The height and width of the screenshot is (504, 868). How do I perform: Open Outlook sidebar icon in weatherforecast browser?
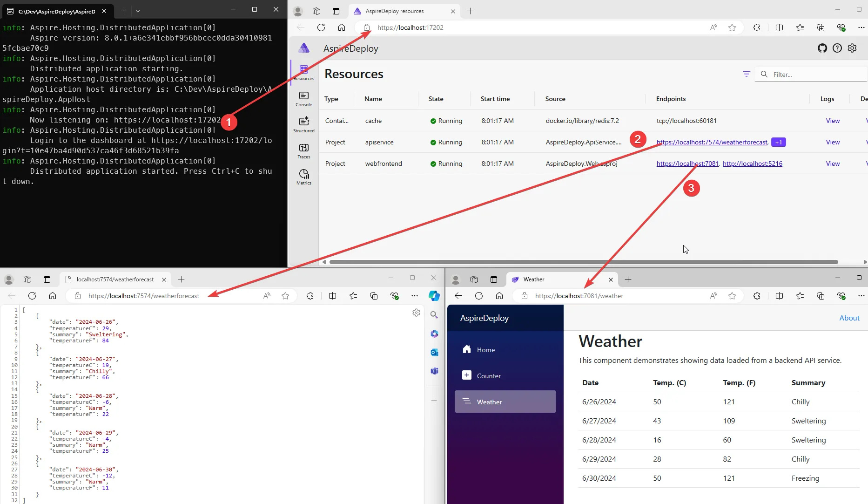pos(434,352)
